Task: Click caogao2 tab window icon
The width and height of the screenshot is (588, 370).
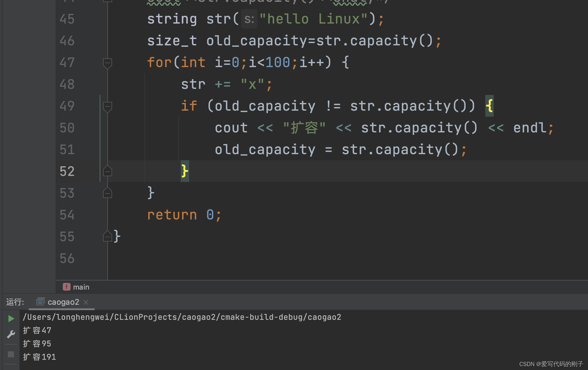Action: click(x=40, y=302)
